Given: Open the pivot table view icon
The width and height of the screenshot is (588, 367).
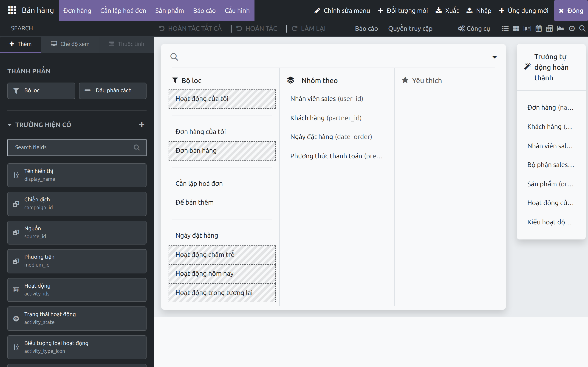Looking at the screenshot, I should coord(549,28).
